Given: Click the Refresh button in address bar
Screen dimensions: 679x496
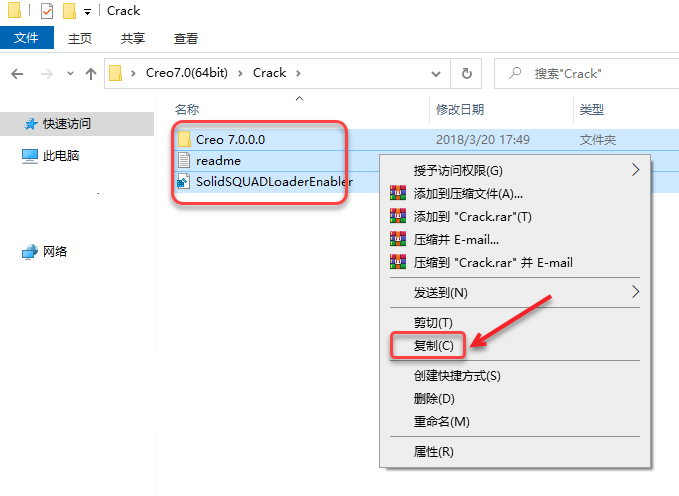Looking at the screenshot, I should point(466,73).
